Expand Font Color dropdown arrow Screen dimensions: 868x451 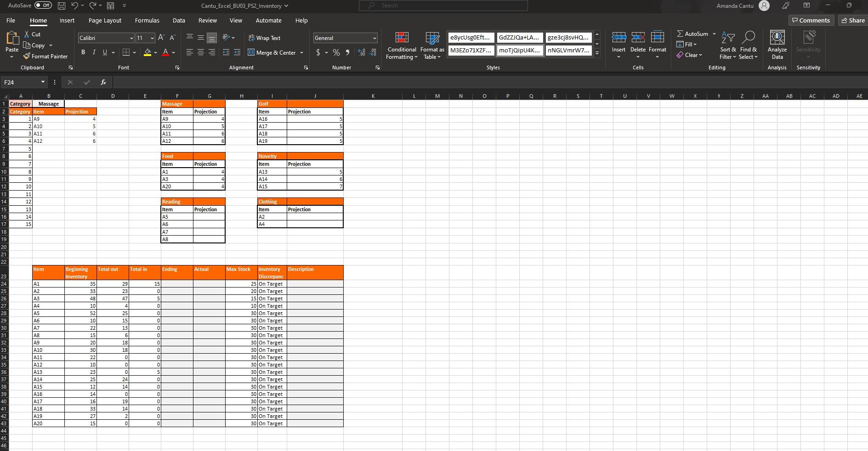coord(173,52)
